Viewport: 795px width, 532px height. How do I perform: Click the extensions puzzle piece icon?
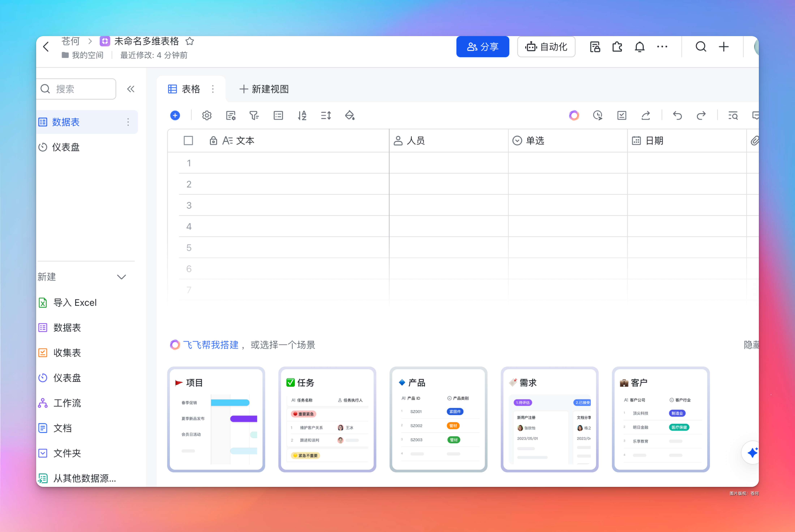point(617,47)
